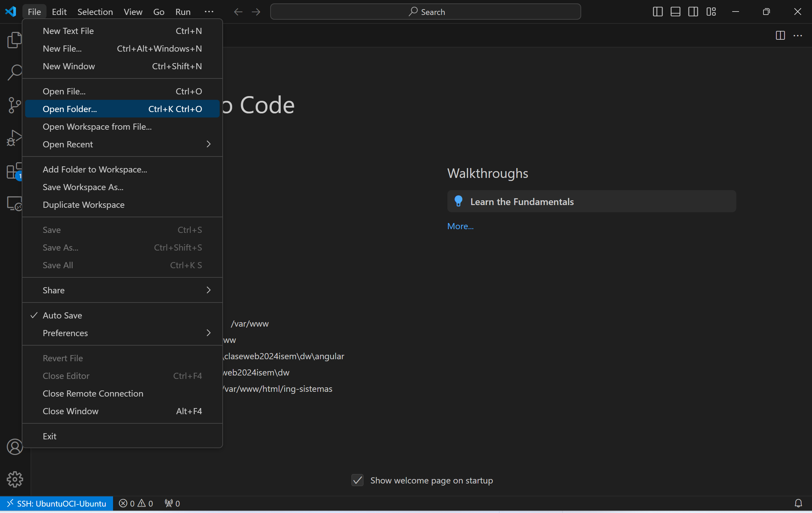The image size is (812, 513).
Task: Open recent folder /var/www/html/ing-sistemas
Action: pyautogui.click(x=278, y=389)
